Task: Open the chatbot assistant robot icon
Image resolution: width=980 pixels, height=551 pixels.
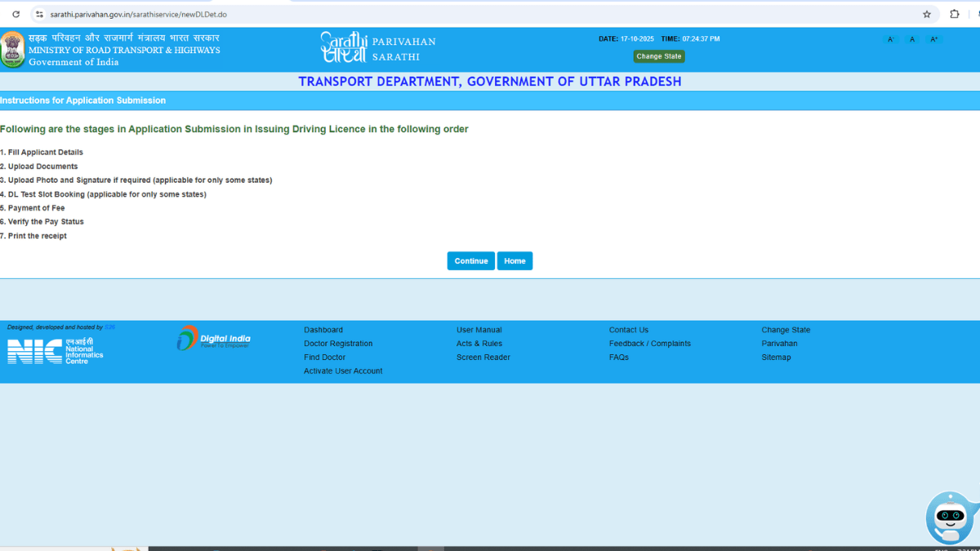Action: (x=949, y=517)
